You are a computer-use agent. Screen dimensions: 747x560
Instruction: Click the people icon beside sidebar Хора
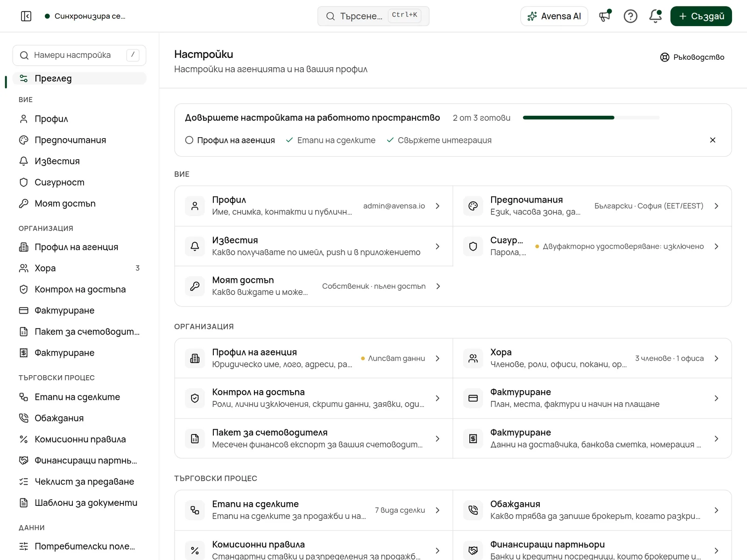pyautogui.click(x=24, y=268)
